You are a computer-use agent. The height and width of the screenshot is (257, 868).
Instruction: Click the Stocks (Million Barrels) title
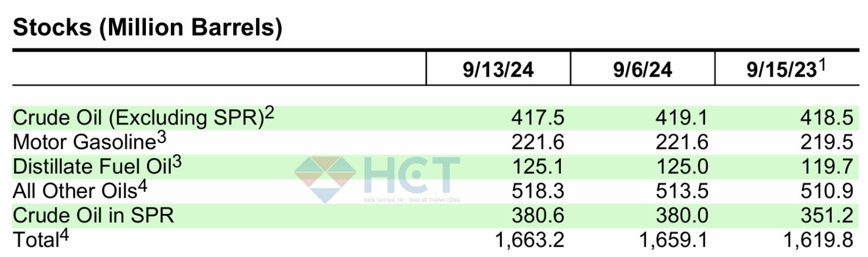tap(148, 27)
